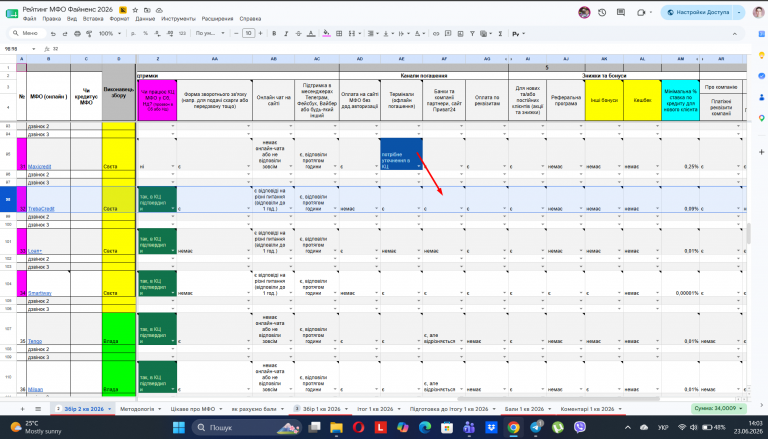
Task: Open the Smartiway link
Action: 40,293
